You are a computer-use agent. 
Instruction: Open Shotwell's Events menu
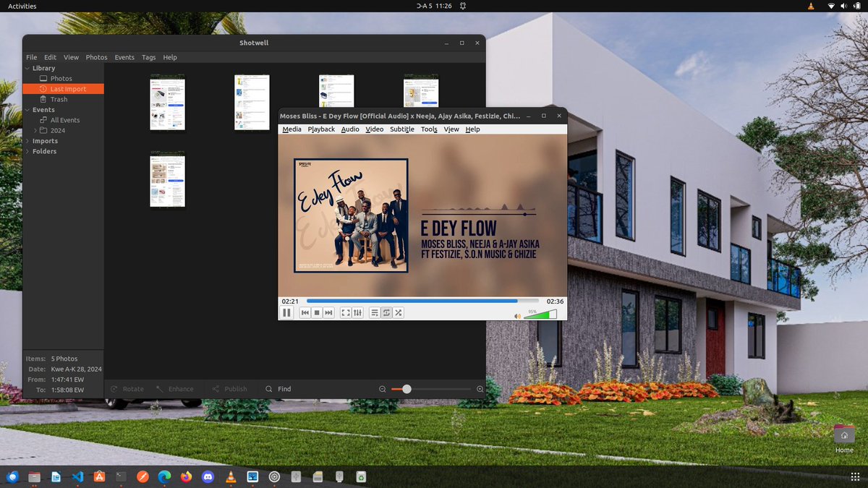[x=124, y=57]
